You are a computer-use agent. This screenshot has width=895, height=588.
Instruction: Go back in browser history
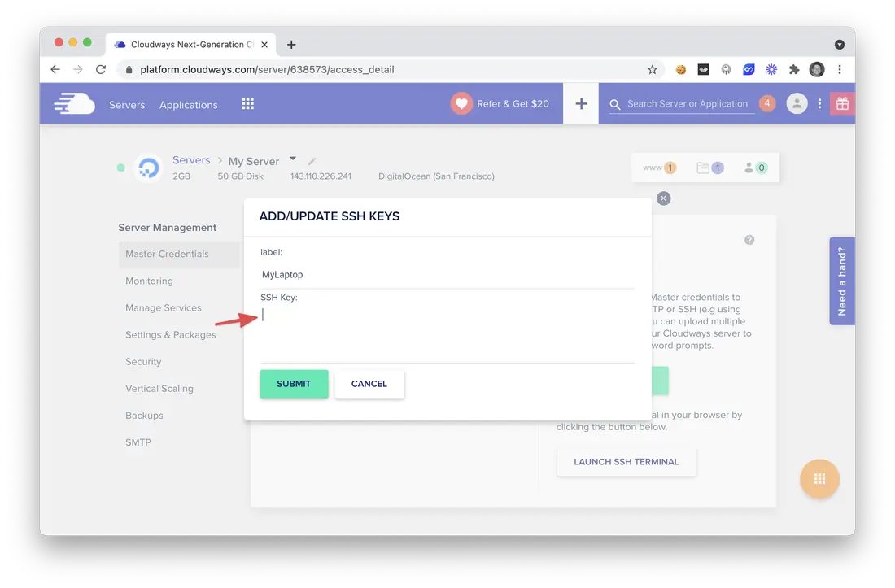(55, 70)
